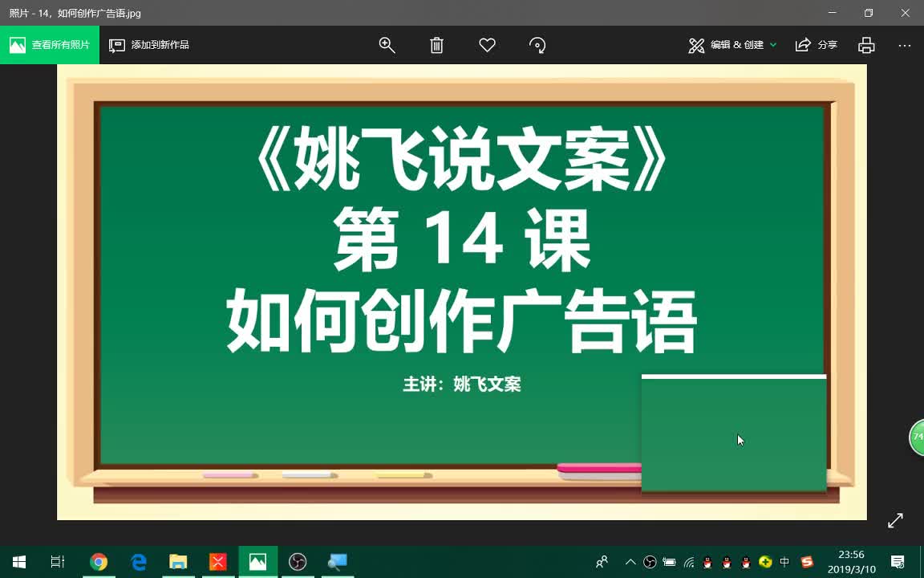
Task: Launch Google Chrome from the taskbar
Action: tap(99, 562)
